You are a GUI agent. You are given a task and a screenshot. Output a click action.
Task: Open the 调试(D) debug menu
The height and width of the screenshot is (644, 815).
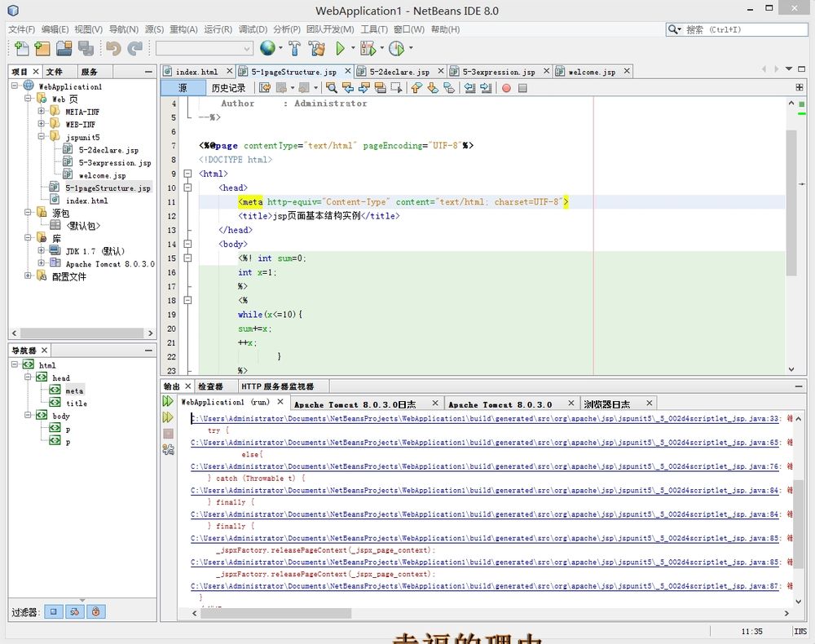coord(253,29)
